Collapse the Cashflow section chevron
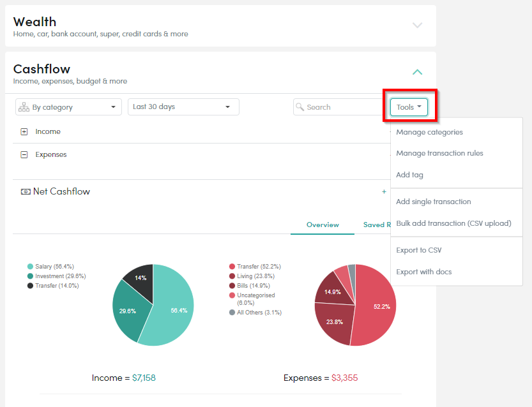The width and height of the screenshot is (532, 407). 417,73
